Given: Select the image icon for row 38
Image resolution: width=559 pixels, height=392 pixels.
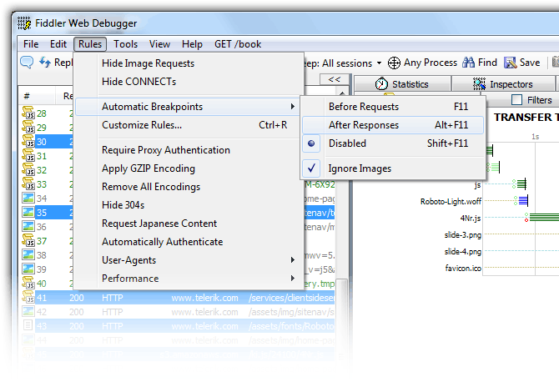Looking at the screenshot, I should 28,254.
